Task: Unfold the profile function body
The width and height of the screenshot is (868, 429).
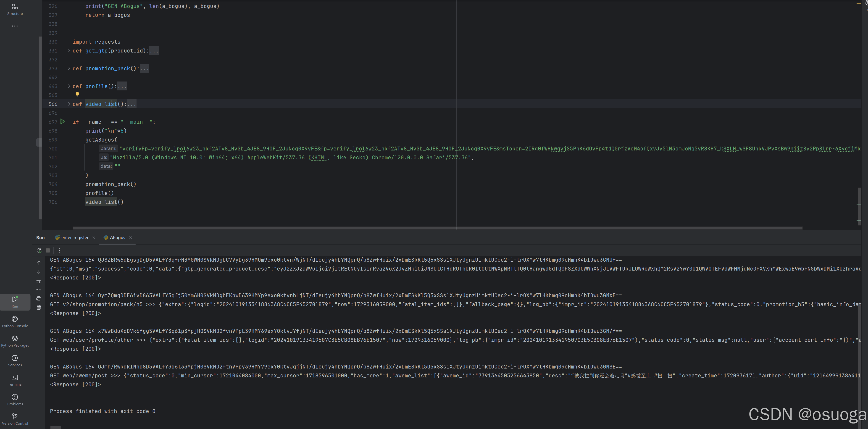Action: click(69, 86)
